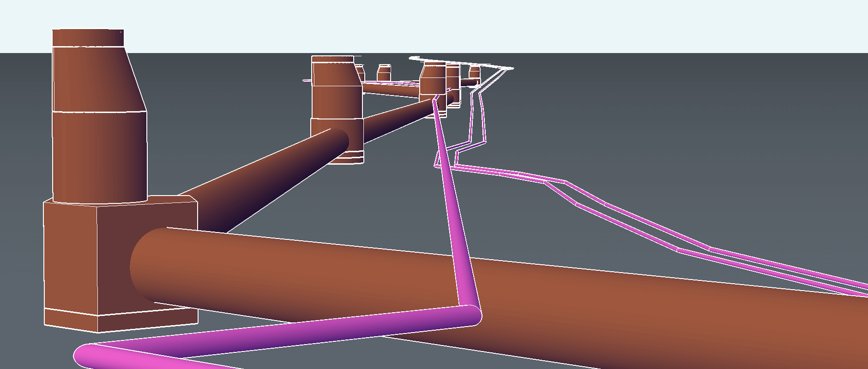Select the nearest manhole's lower cylindrical riser
This screenshot has width=868, height=369.
(99, 157)
